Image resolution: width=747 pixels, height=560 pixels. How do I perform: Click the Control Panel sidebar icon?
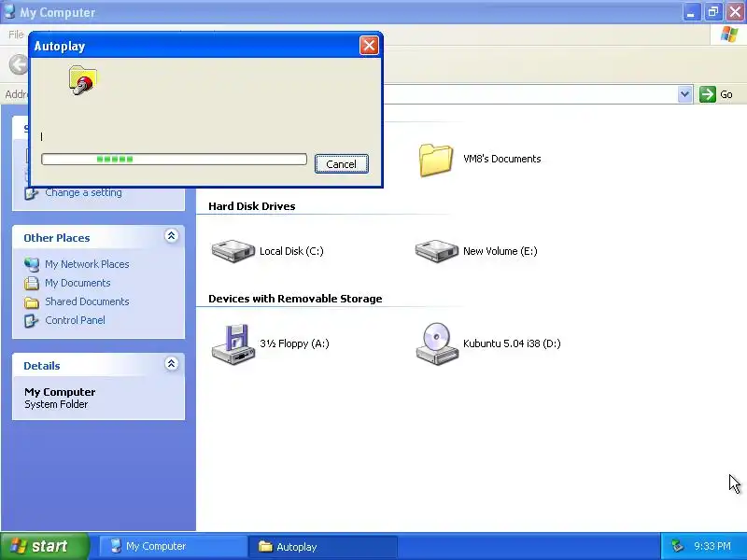coord(32,321)
